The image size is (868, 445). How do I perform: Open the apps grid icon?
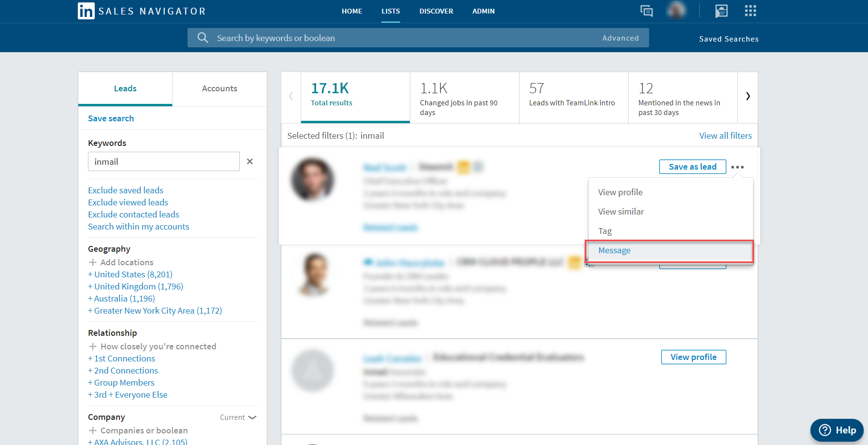coord(750,11)
